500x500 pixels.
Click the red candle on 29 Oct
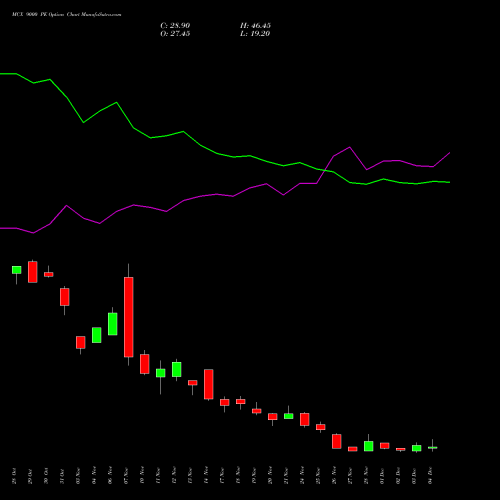[x=33, y=272]
